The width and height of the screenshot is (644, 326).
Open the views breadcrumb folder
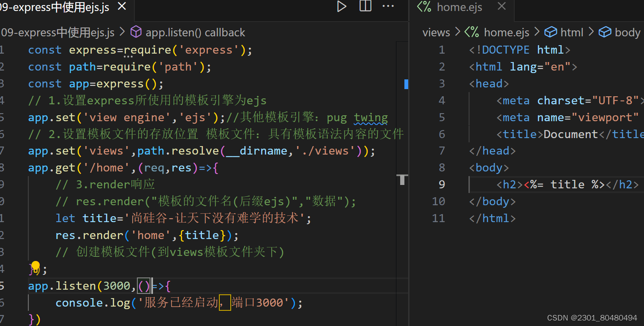tap(436, 33)
